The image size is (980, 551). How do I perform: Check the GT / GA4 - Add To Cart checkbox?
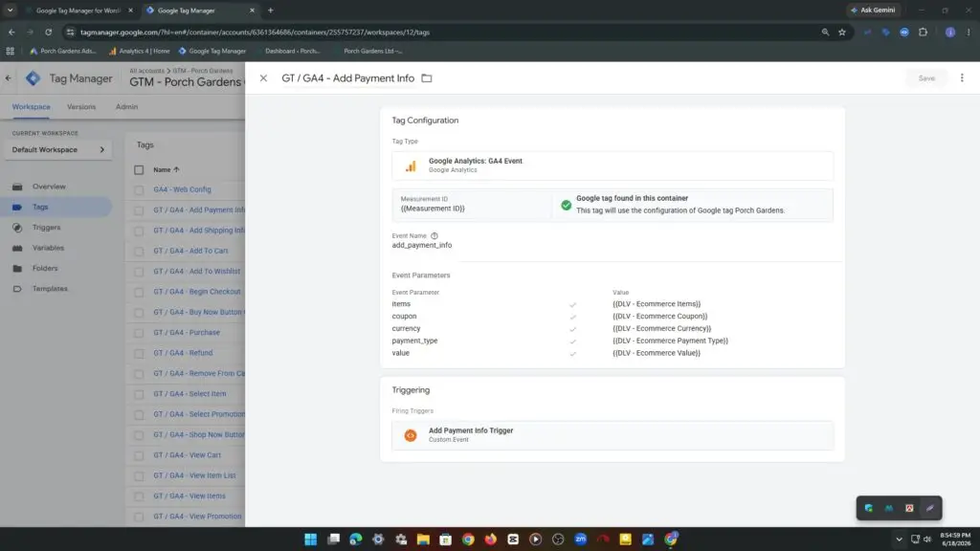click(x=139, y=252)
